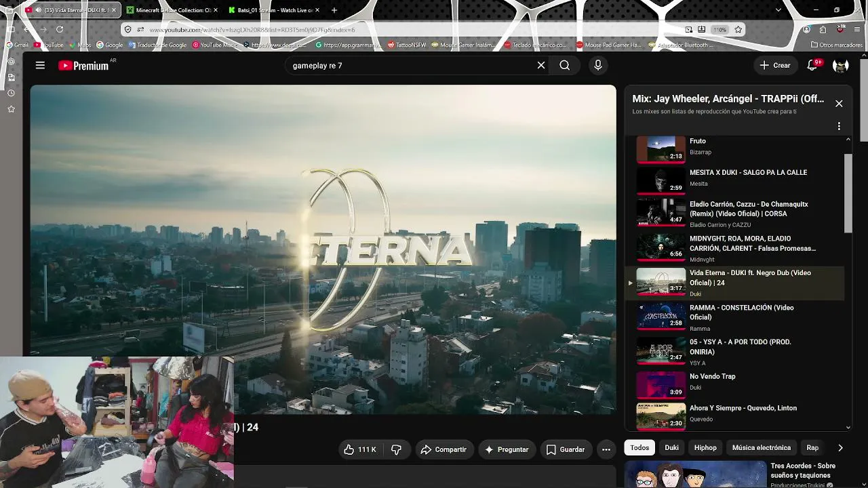Open the tab search dropdown arrow
This screenshot has height=488, width=868.
tap(778, 10)
